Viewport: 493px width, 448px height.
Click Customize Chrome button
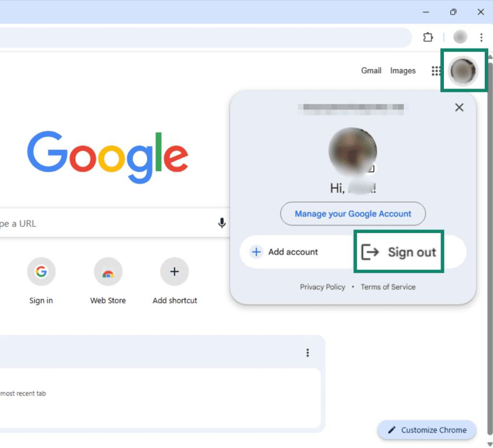tap(427, 430)
